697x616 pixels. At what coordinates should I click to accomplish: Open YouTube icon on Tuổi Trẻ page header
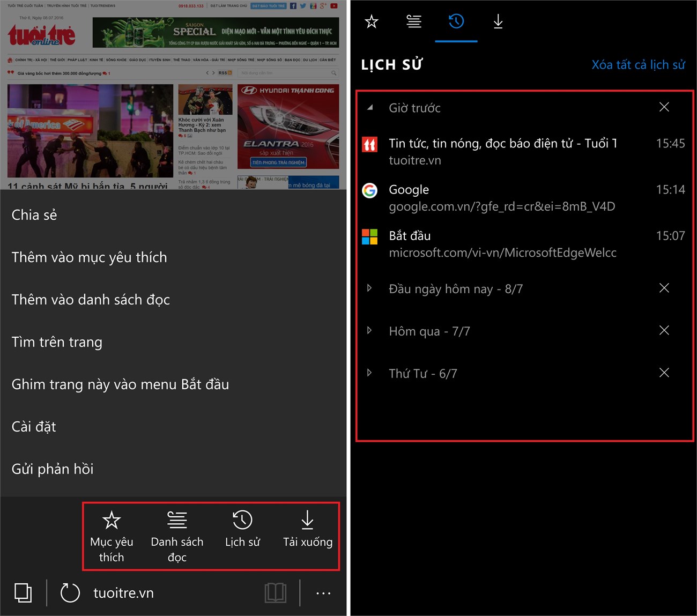[334, 6]
